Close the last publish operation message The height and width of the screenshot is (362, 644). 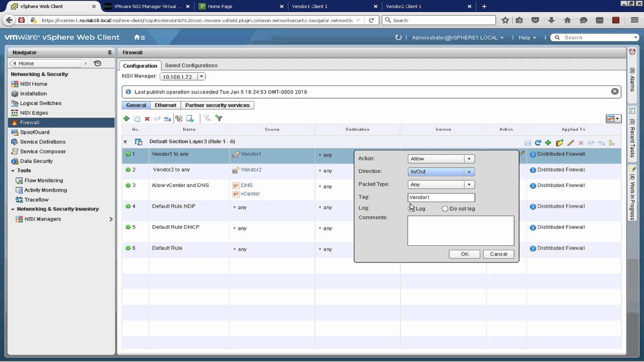615,92
